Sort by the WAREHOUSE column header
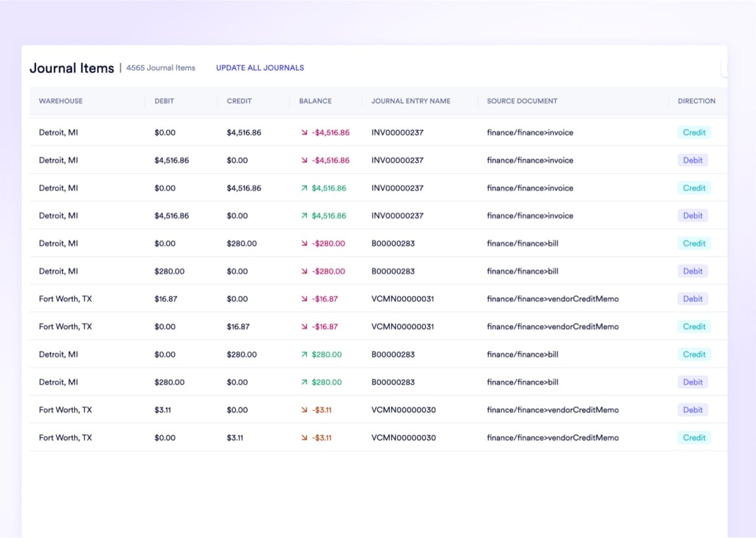The image size is (756, 538). pyautogui.click(x=61, y=101)
